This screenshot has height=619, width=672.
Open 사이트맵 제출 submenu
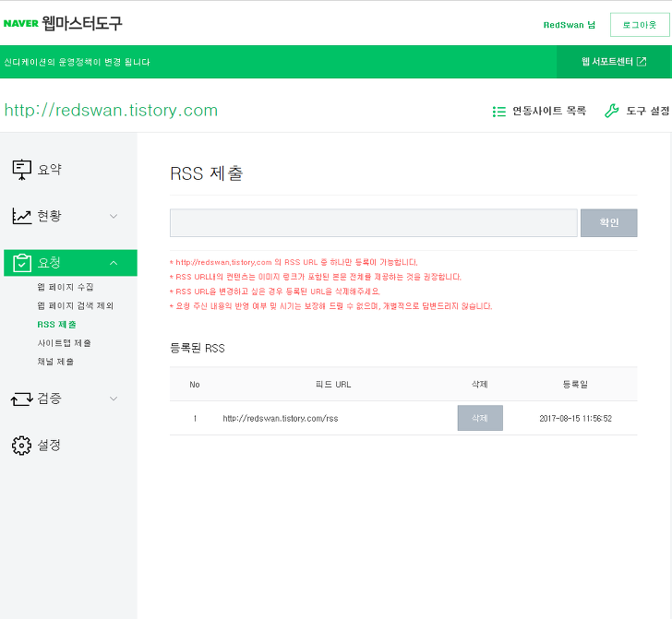[65, 342]
